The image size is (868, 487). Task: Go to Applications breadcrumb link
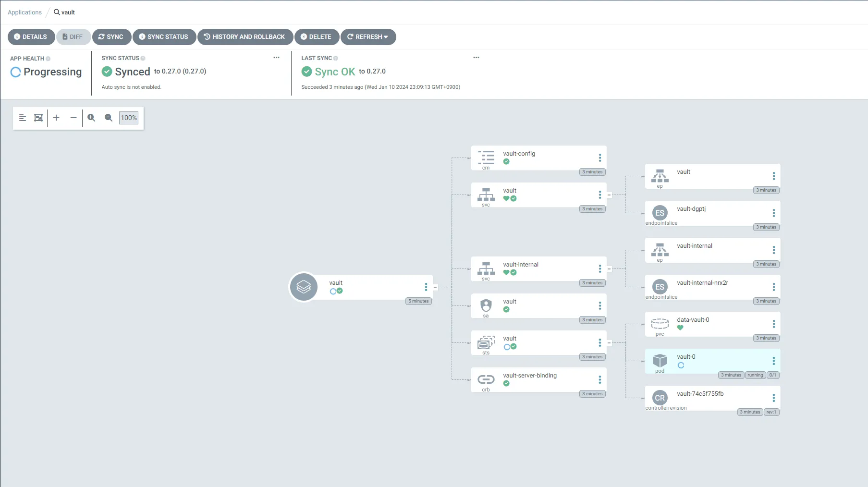(24, 12)
